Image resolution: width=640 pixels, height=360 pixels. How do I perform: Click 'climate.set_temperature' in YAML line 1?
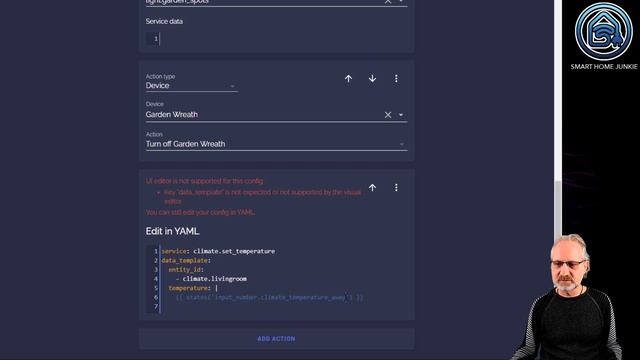tap(234, 251)
